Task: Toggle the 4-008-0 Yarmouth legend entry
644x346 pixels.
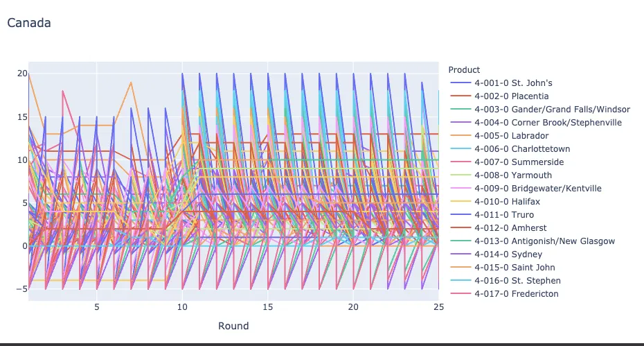Action: click(x=501, y=175)
